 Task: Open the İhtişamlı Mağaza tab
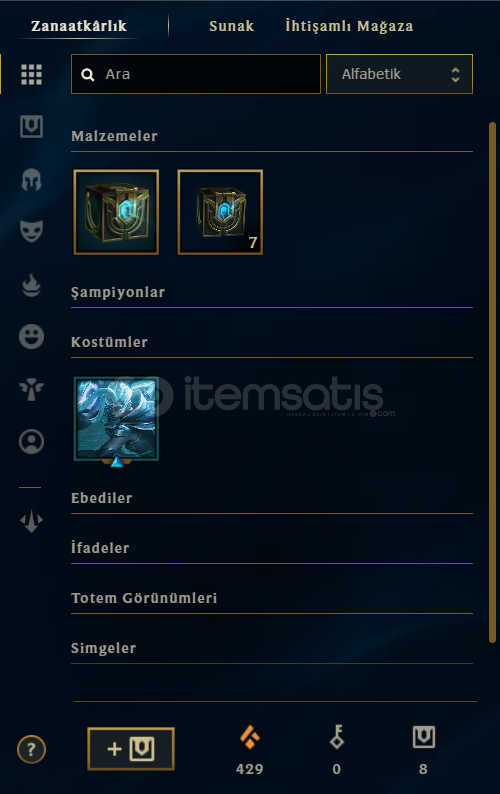349,26
